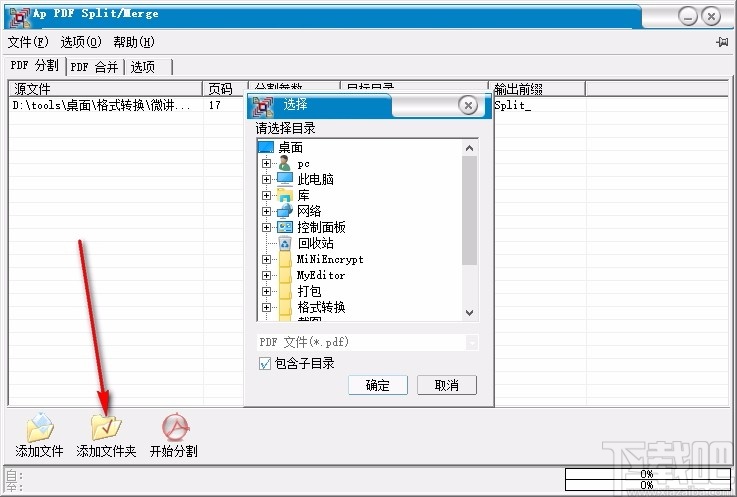Toggle the 包含子目录 checkbox
737x497 pixels.
pyautogui.click(x=265, y=363)
